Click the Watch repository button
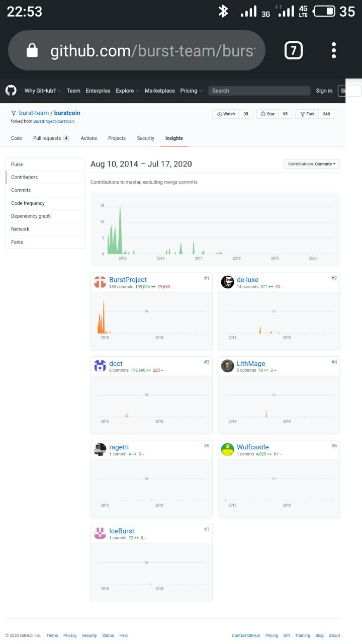Screen dimensions: 362x644 coord(226,114)
